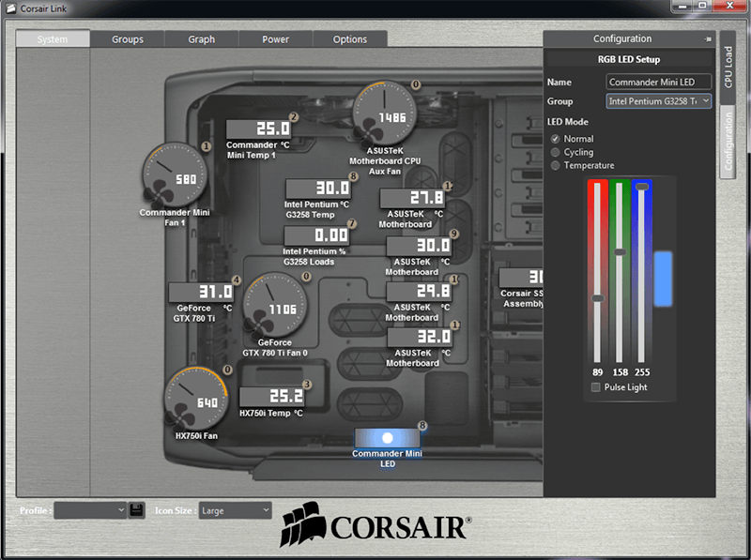The height and width of the screenshot is (560, 751).
Task: Click the green channel slider handle
Action: (620, 251)
